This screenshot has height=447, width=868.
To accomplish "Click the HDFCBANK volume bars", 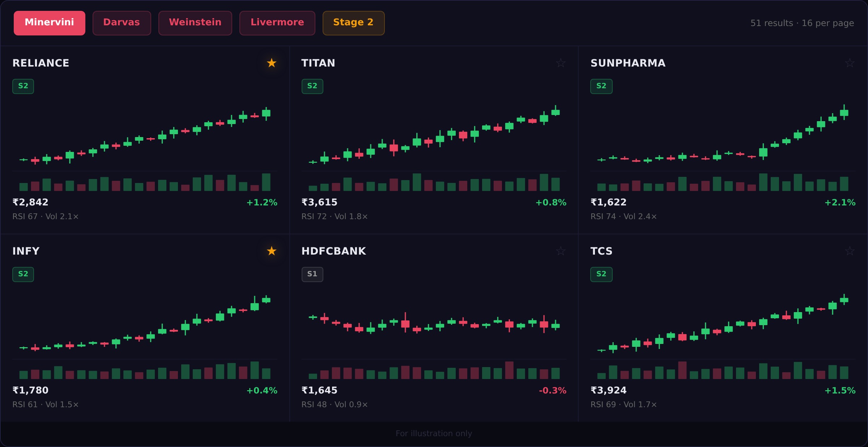I will pos(434,370).
